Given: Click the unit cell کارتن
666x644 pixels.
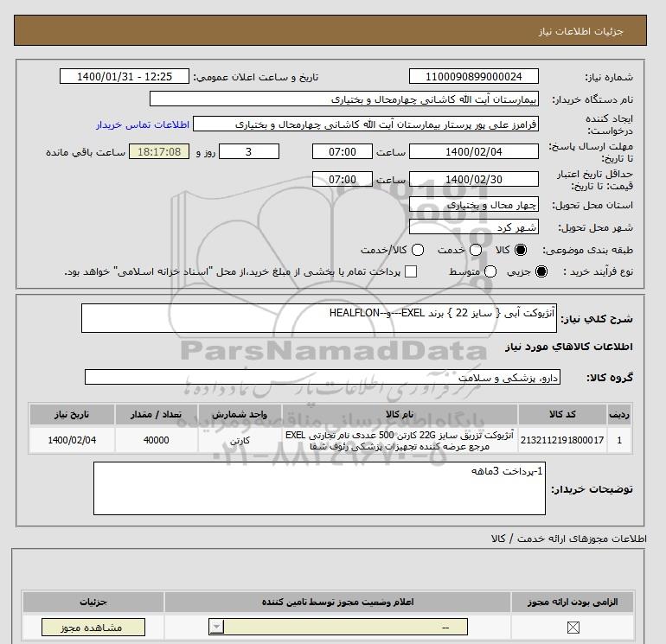Looking at the screenshot, I should point(240,440).
